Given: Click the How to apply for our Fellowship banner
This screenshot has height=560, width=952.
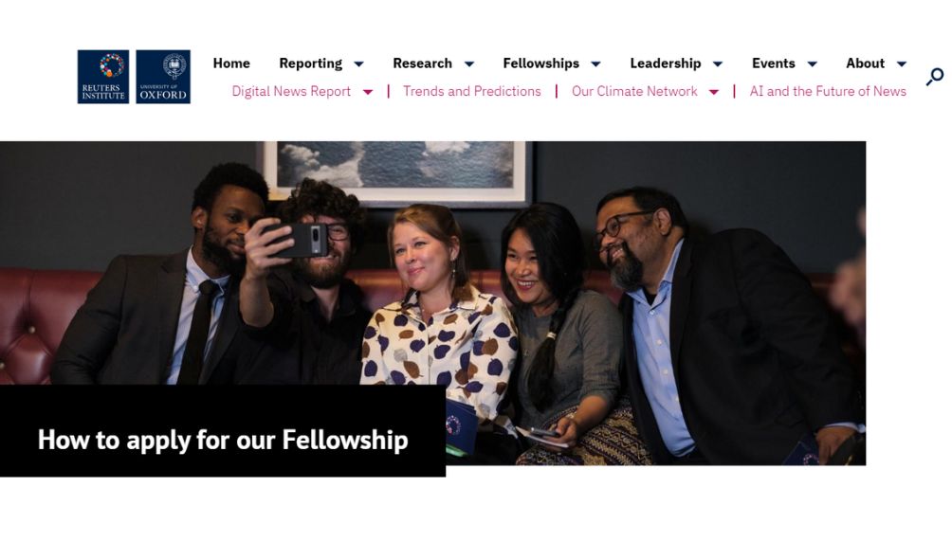Looking at the screenshot, I should coord(223,440).
